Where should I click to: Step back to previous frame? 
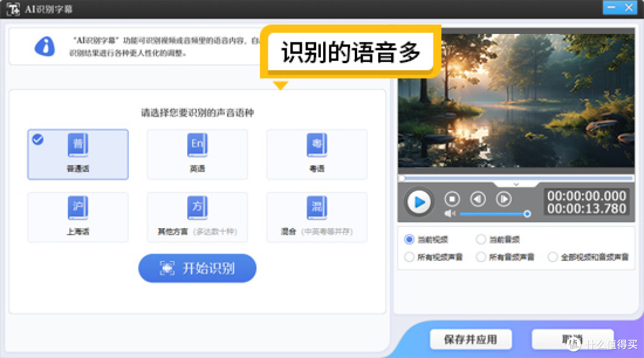coord(478,200)
